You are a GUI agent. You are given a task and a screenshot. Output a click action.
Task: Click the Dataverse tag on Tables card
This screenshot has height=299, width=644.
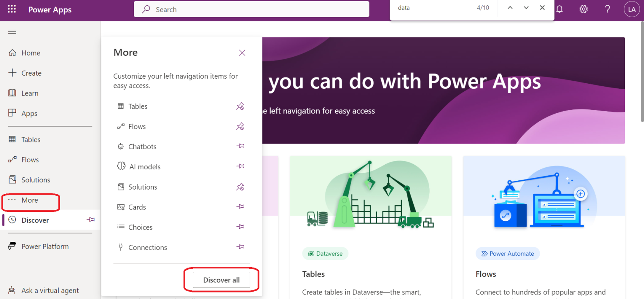tap(325, 254)
